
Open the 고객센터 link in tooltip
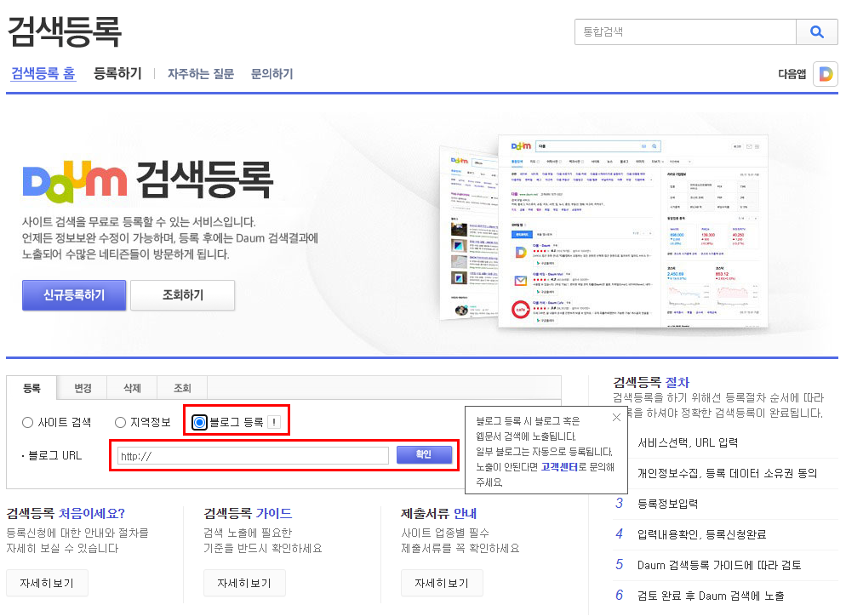pos(559,467)
